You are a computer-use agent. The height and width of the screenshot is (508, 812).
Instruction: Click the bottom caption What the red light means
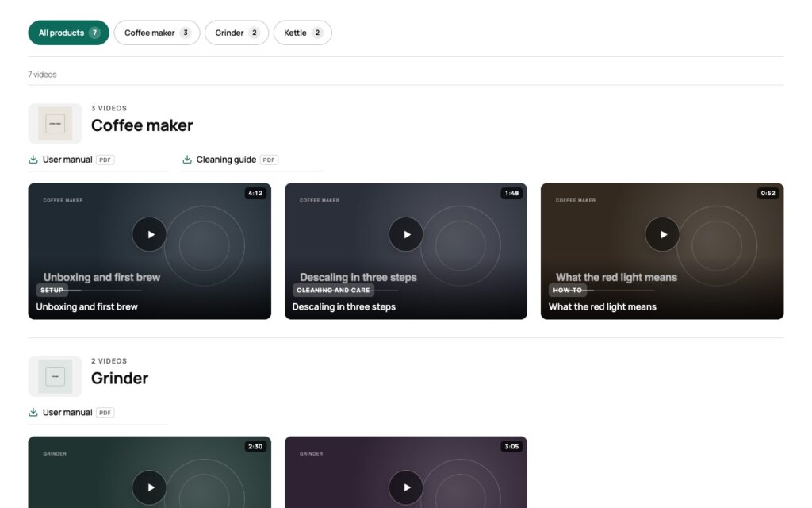[603, 307]
